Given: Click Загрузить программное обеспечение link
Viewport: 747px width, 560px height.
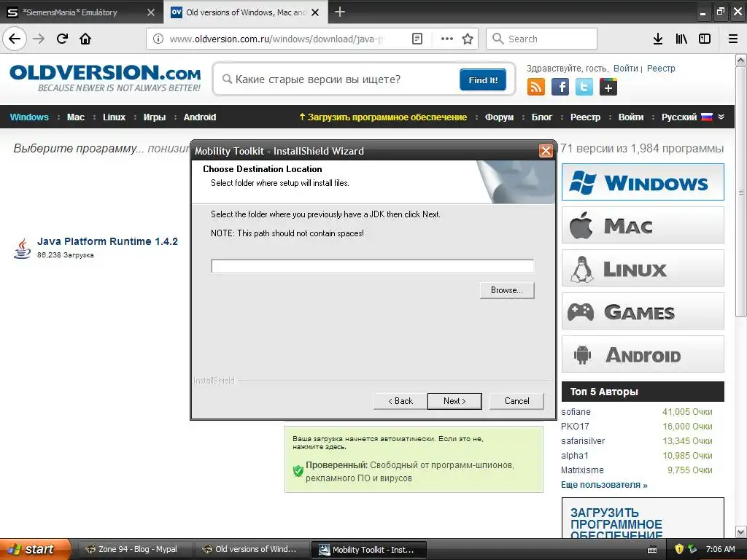Looking at the screenshot, I should pyautogui.click(x=382, y=117).
